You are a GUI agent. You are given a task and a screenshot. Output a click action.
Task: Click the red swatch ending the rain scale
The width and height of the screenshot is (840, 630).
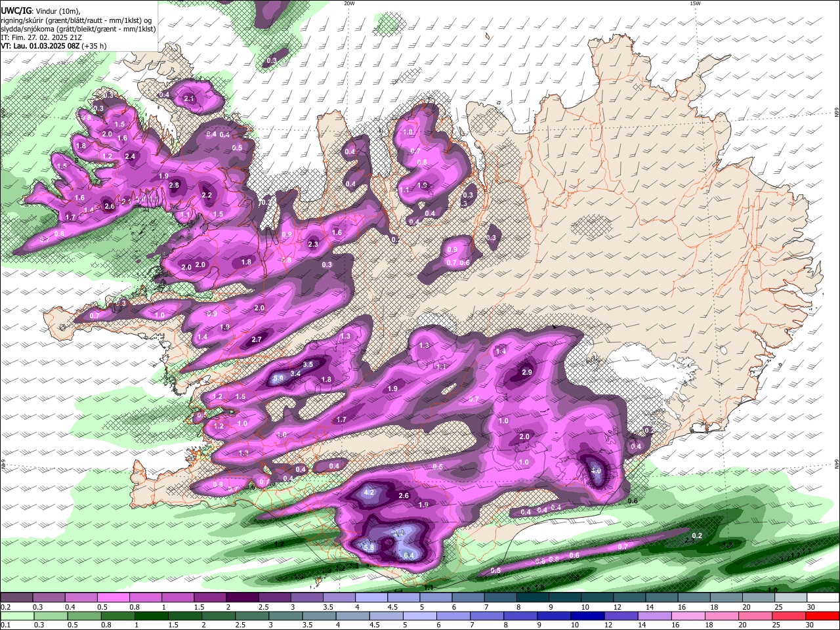822,616
